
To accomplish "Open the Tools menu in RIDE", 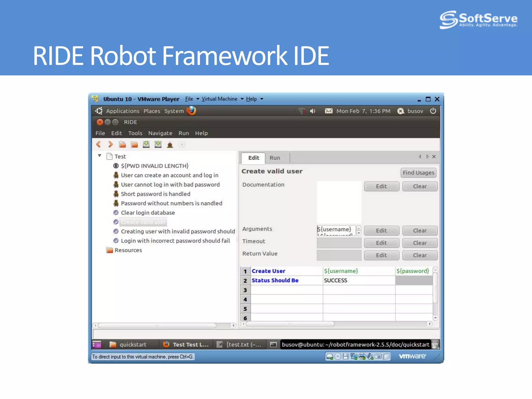I will pyautogui.click(x=135, y=133).
